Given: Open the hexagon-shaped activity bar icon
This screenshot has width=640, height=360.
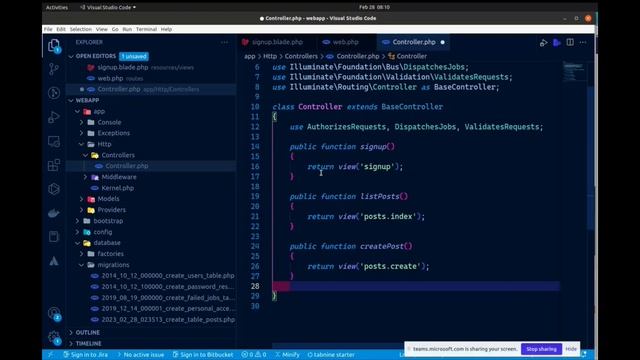Looking at the screenshot, I should coord(54,189).
